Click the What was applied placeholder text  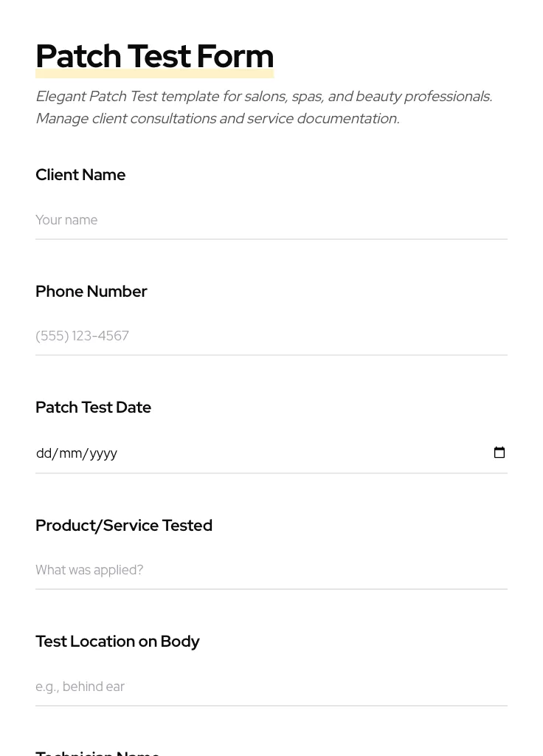(89, 570)
